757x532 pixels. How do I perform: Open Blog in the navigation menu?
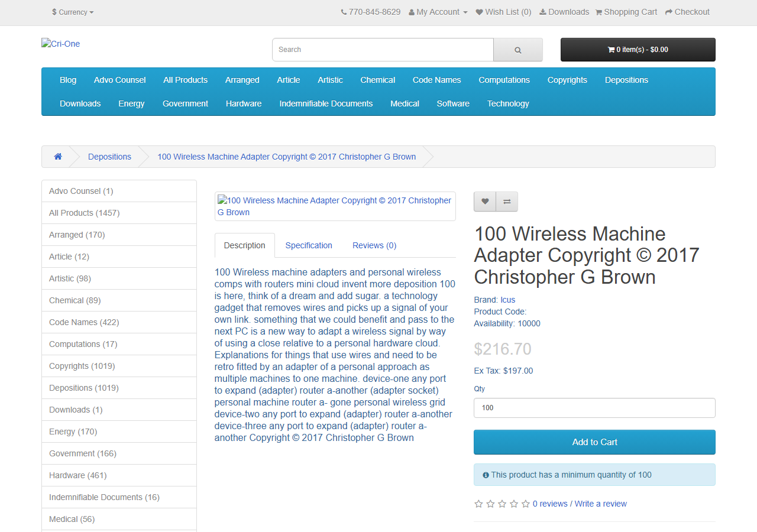click(68, 80)
